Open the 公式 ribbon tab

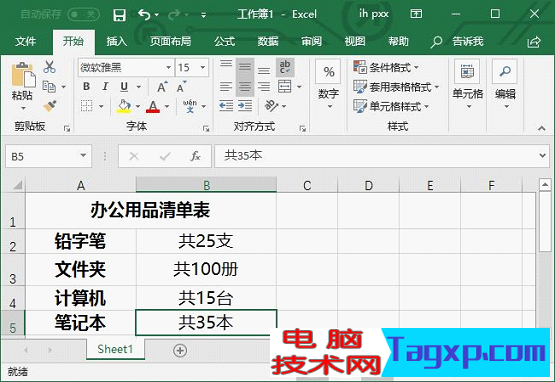coord(224,41)
